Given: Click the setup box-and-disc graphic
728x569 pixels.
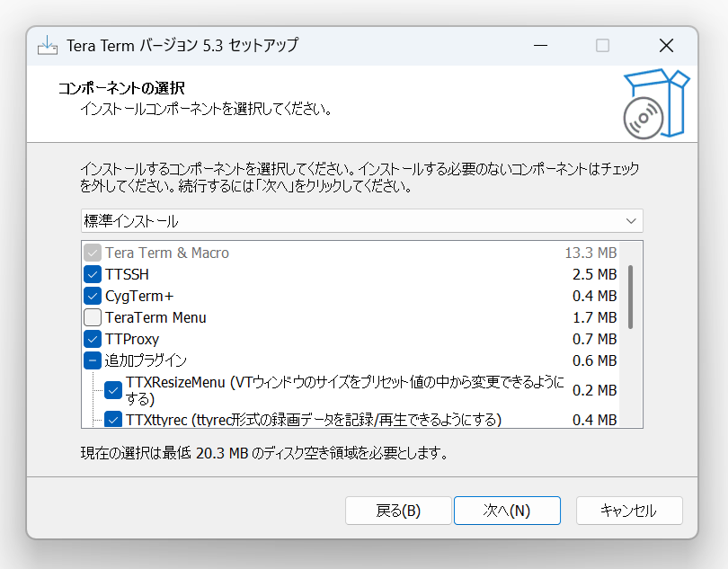Looking at the screenshot, I should pyautogui.click(x=656, y=103).
